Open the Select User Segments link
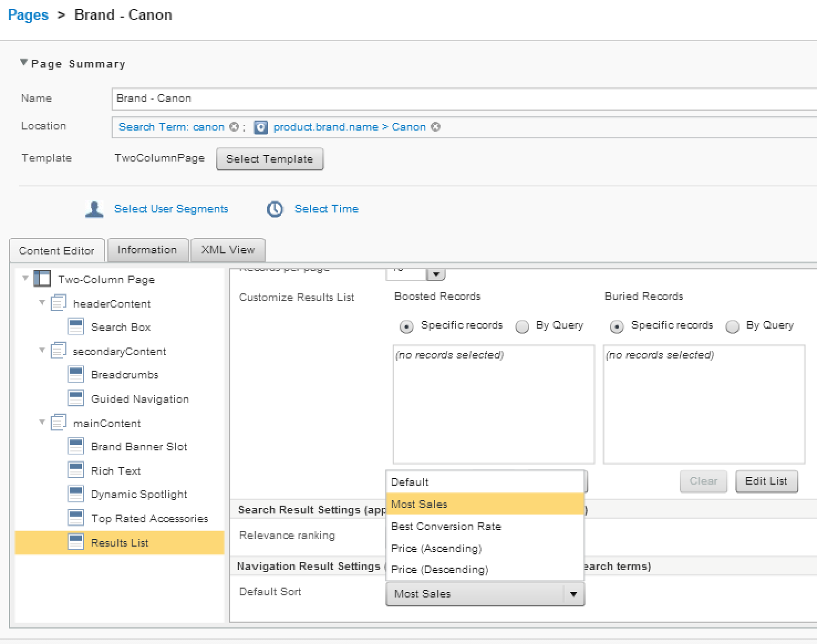 pos(171,209)
